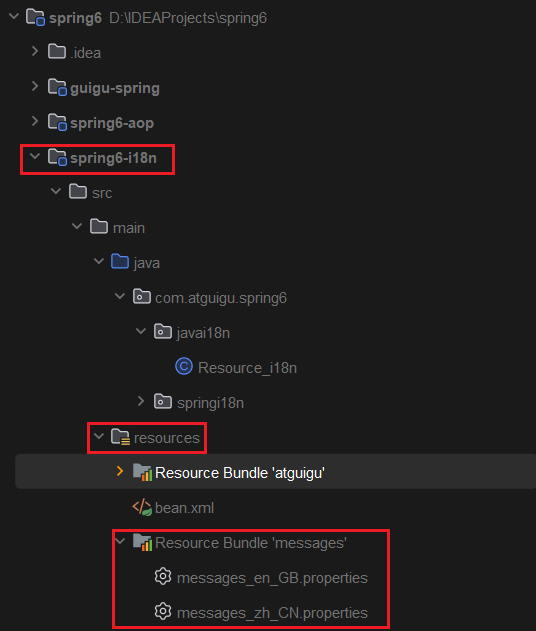Click the resources folder icon
536x631 pixels.
pos(120,437)
